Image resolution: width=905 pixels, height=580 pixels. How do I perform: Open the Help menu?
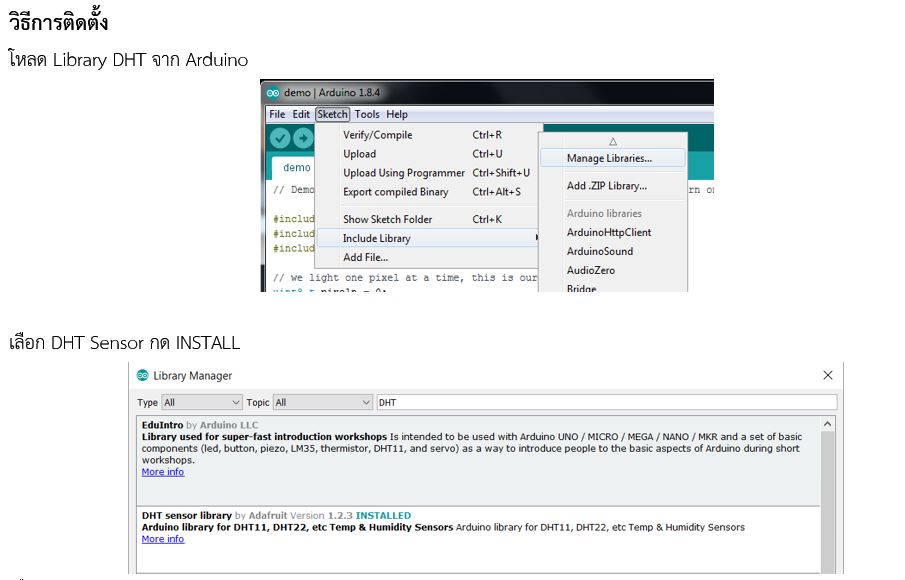(x=397, y=114)
